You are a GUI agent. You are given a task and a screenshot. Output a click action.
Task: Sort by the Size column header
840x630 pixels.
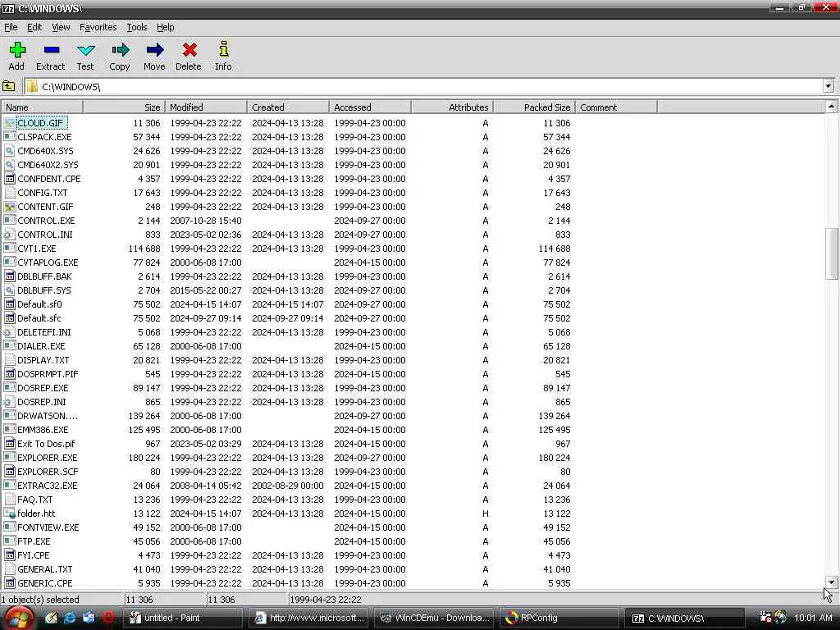click(125, 107)
